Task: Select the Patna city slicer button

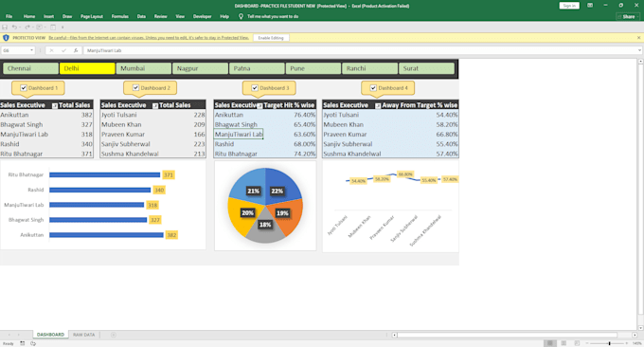Action: tap(257, 68)
